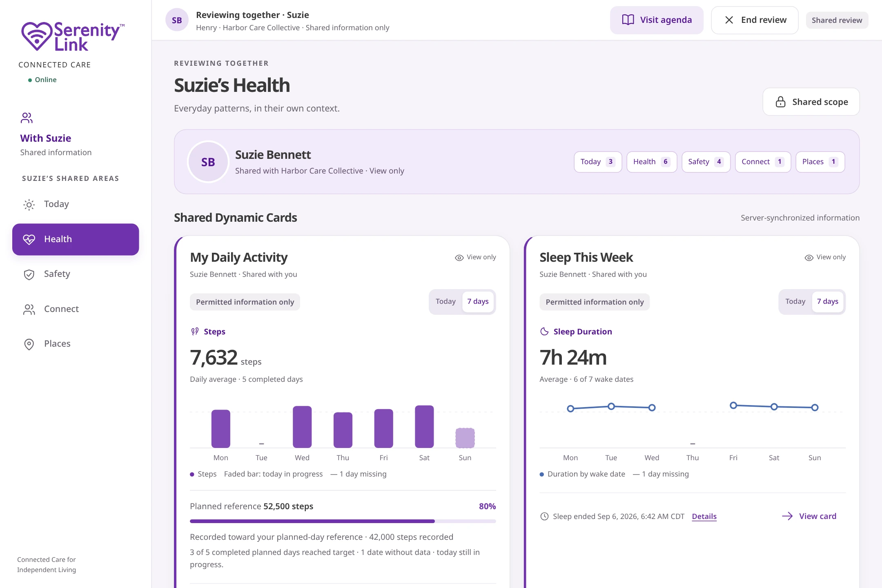Click the X icon on End review
The width and height of the screenshot is (882, 588).
point(729,20)
